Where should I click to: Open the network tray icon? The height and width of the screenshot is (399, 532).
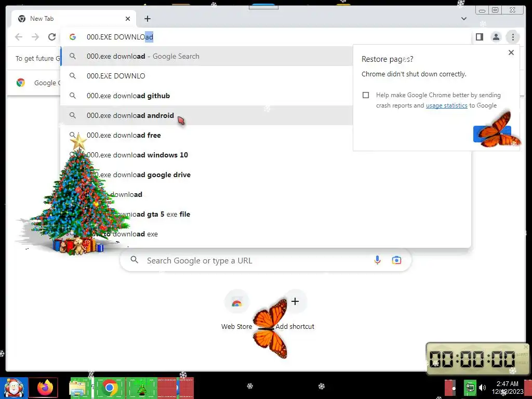pyautogui.click(x=470, y=388)
